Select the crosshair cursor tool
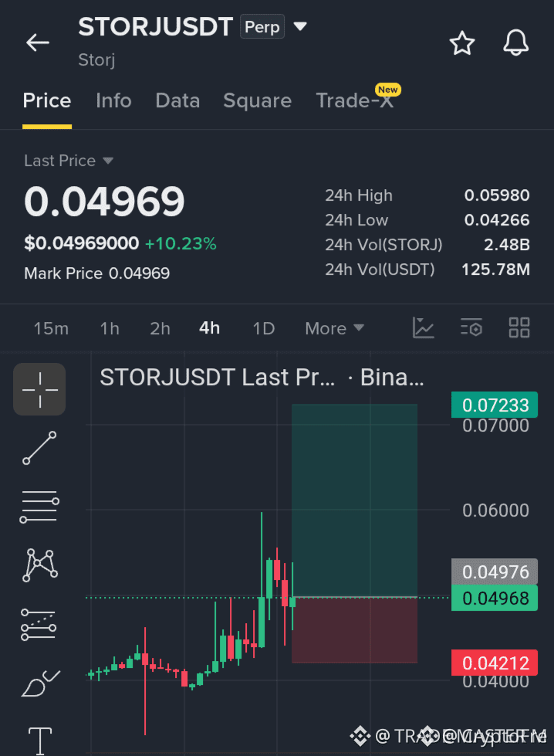The height and width of the screenshot is (756, 554). click(x=39, y=389)
